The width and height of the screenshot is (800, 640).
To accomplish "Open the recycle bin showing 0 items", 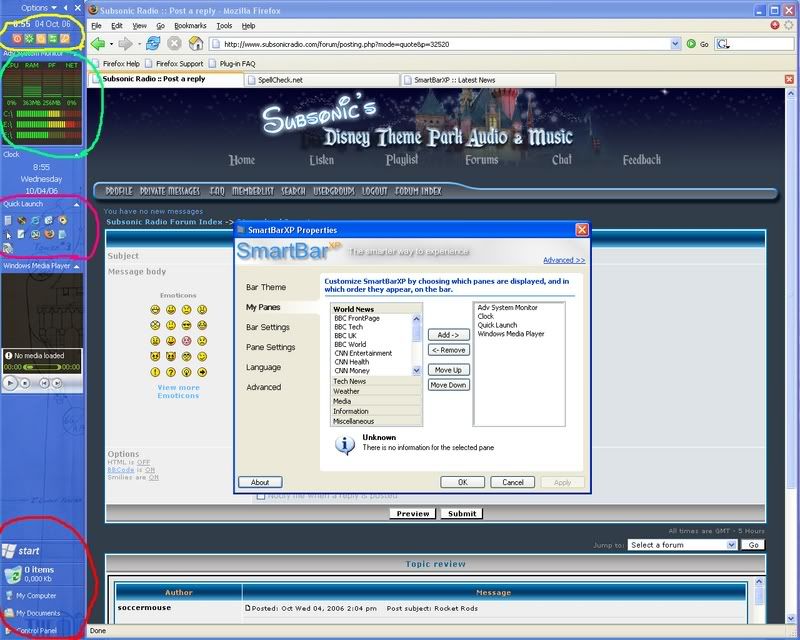I will coord(30,574).
